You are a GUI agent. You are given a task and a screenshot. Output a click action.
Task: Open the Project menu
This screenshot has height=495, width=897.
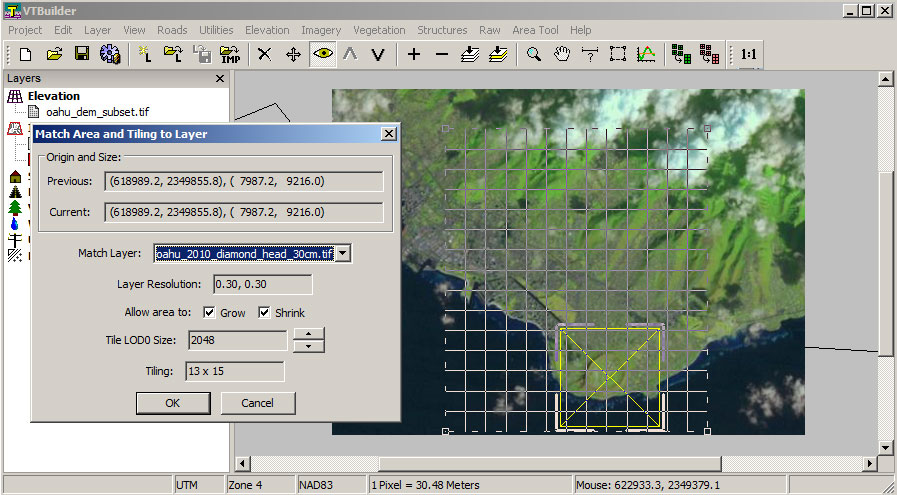tap(25, 30)
